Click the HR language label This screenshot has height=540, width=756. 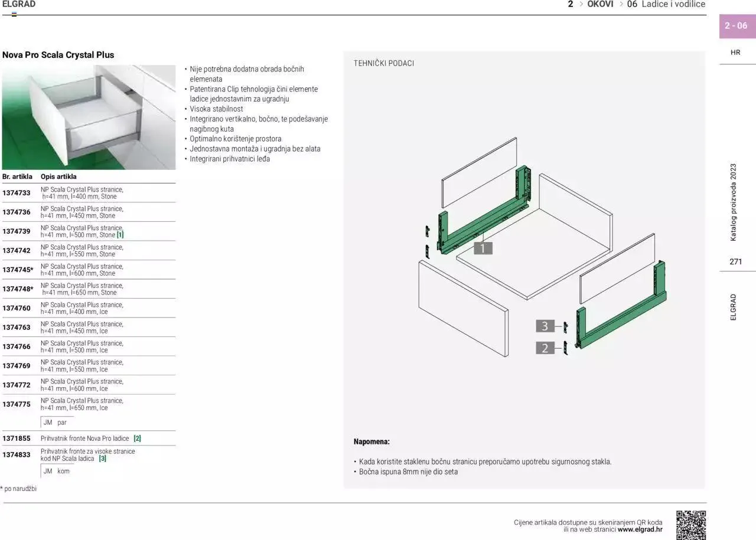pyautogui.click(x=735, y=52)
